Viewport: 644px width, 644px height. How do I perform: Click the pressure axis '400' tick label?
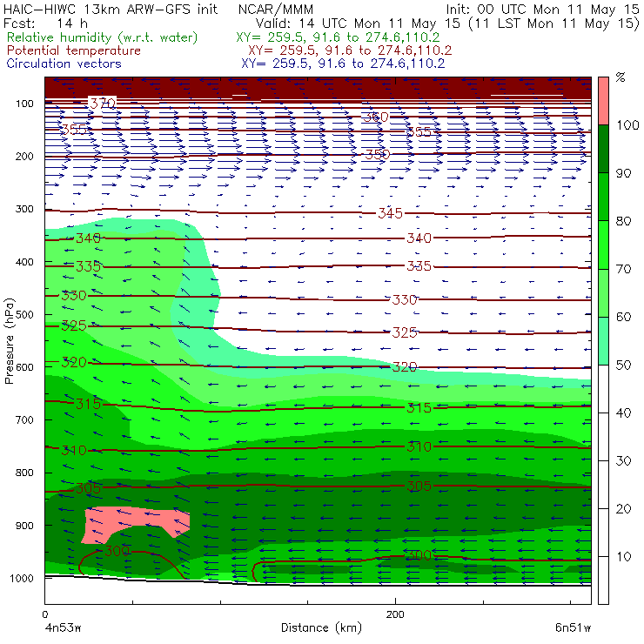[24, 262]
